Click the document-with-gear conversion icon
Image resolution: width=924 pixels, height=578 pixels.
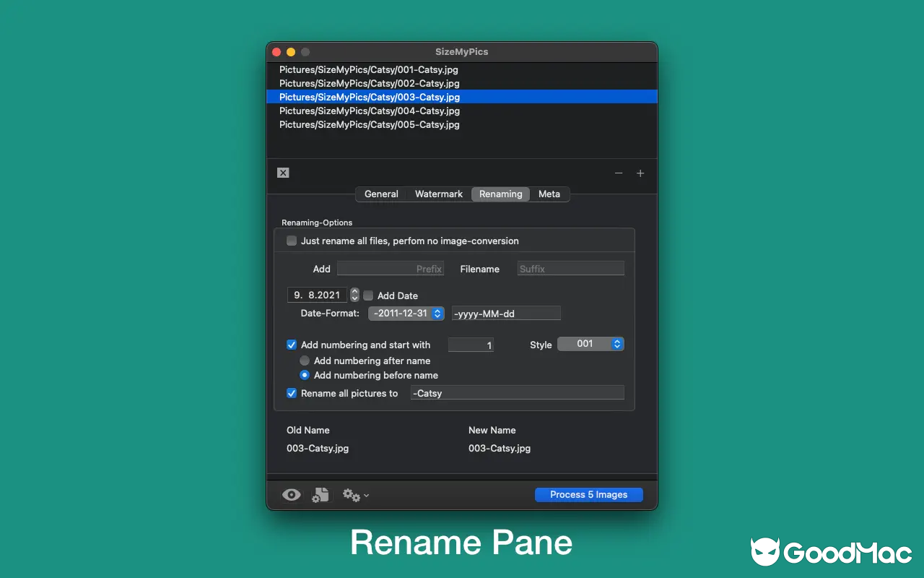pyautogui.click(x=320, y=494)
